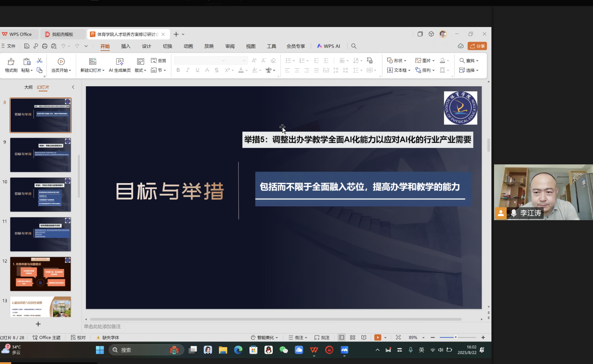The height and width of the screenshot is (364, 593).
Task: Click the orange Share button
Action: pos(477,46)
